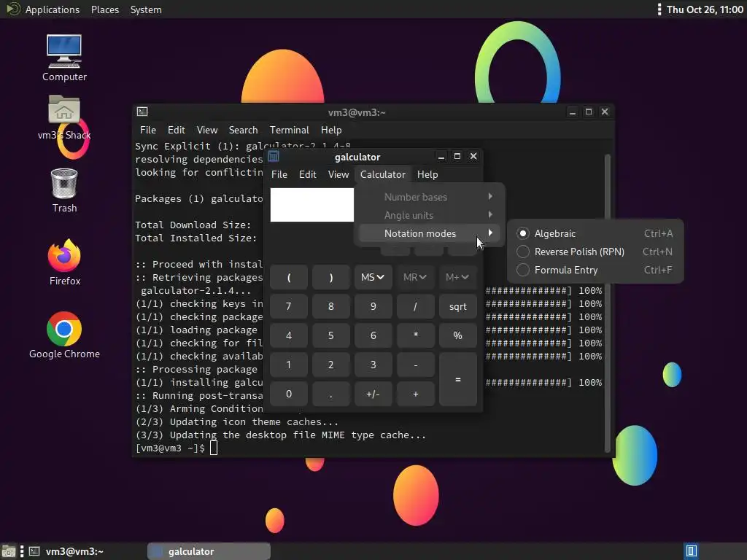Open the terminal's Search menu
The width and height of the screenshot is (747, 560).
coord(243,130)
